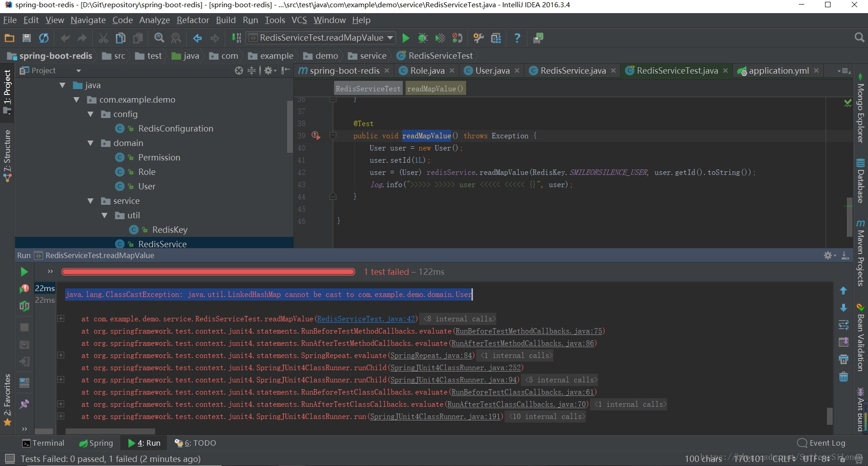Click the Synchronize refresh icon

click(x=44, y=38)
